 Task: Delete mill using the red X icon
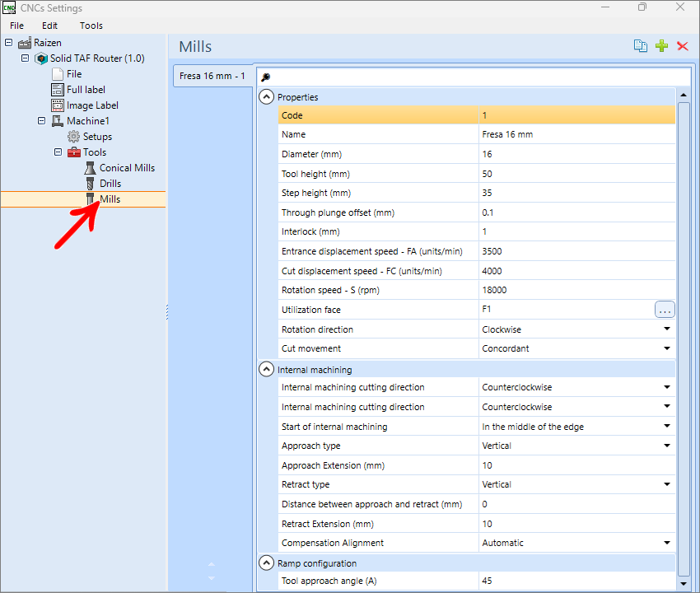682,46
